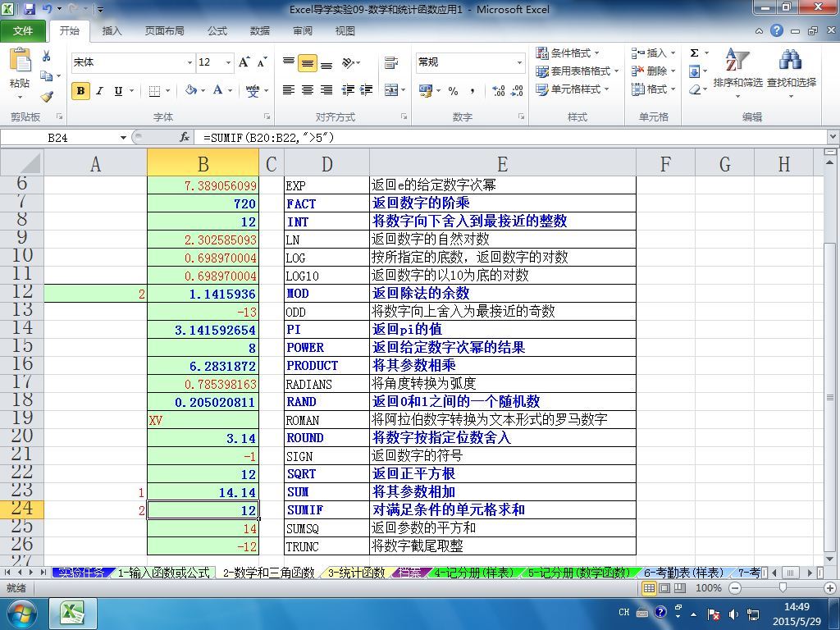Open the Name Box dropdown arrow next to B24
840x630 pixels.
pyautogui.click(x=123, y=138)
